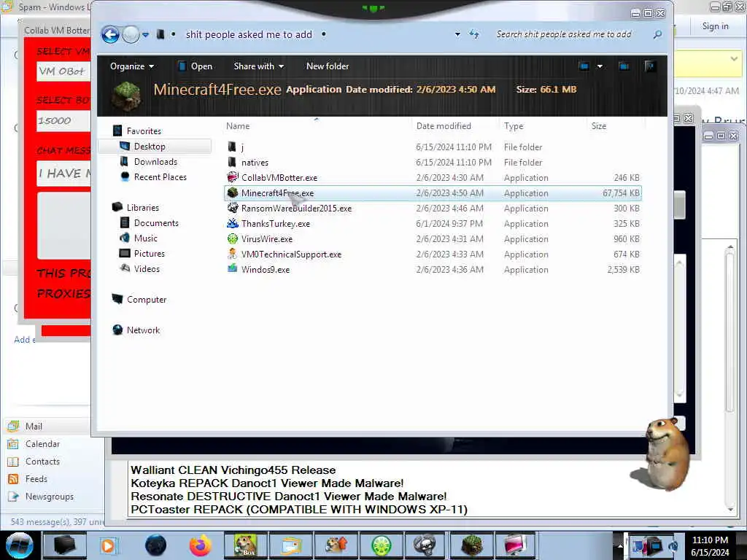
Task: Click the green lime icon in taskbar
Action: 381,545
